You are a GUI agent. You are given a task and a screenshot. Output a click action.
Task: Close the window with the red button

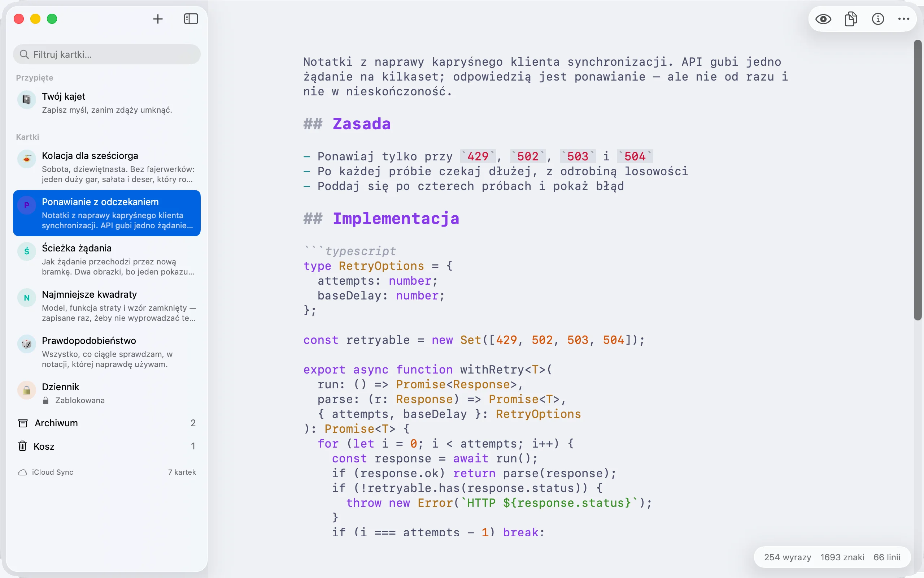point(19,19)
